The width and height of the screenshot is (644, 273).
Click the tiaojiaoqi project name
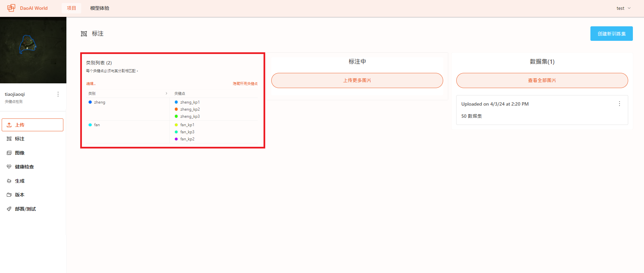tap(15, 94)
